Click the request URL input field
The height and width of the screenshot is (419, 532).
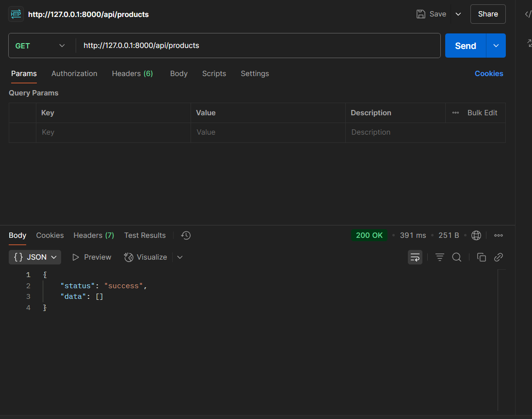pos(257,46)
